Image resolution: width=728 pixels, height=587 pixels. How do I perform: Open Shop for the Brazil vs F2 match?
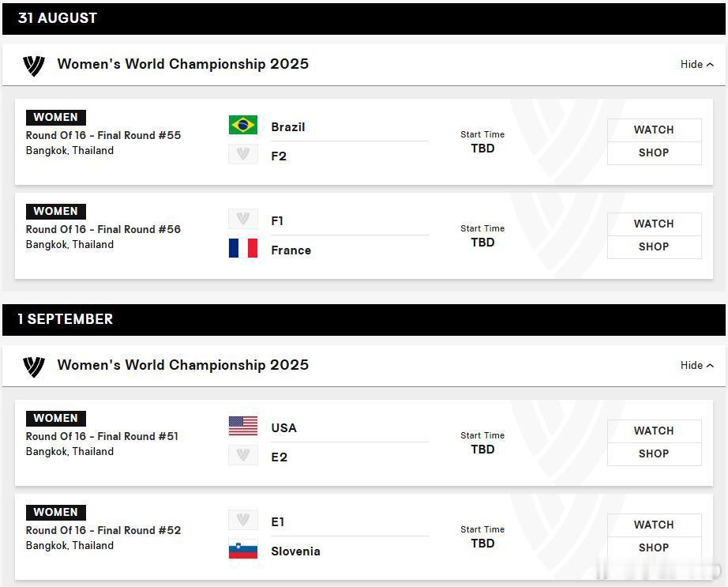coord(655,153)
